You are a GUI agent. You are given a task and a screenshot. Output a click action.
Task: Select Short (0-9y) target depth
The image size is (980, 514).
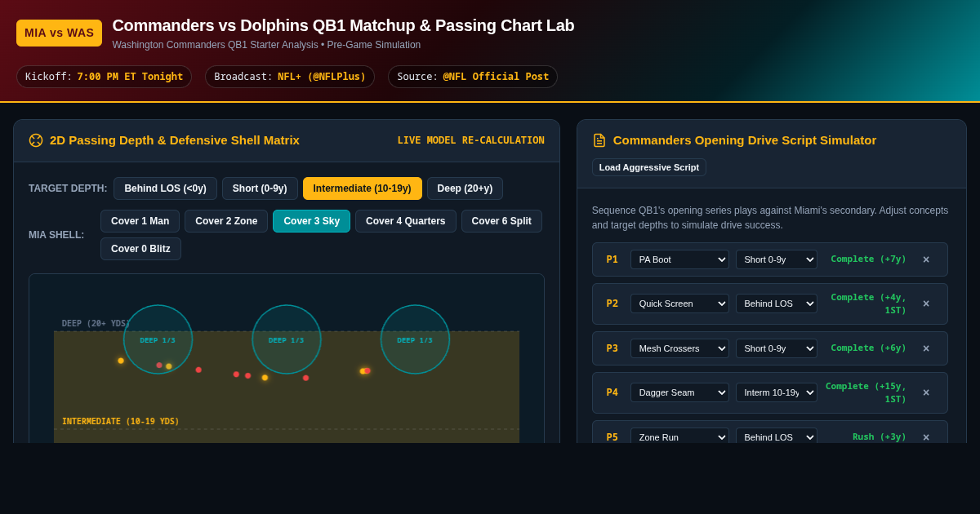click(260, 188)
